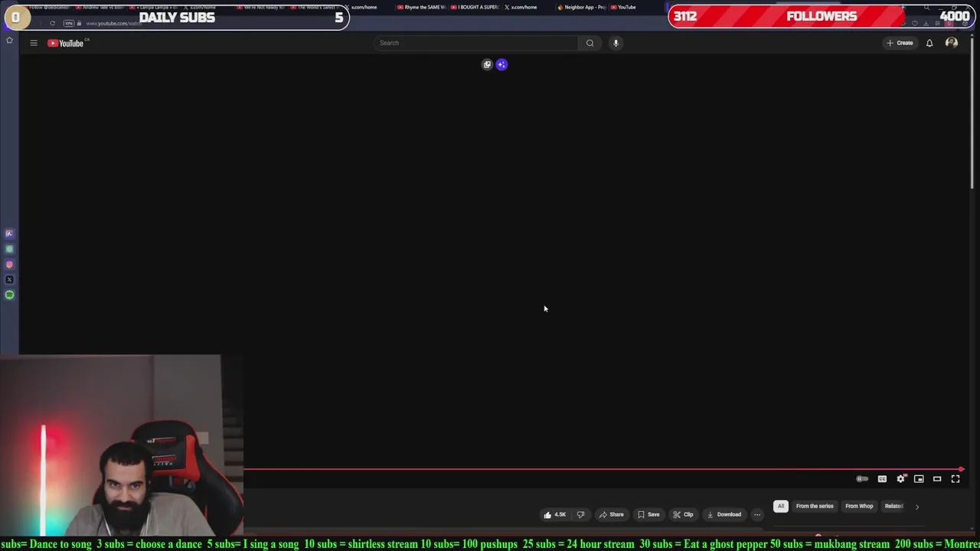980x551 pixels.
Task: Go to YouTube home via logo
Action: (65, 43)
